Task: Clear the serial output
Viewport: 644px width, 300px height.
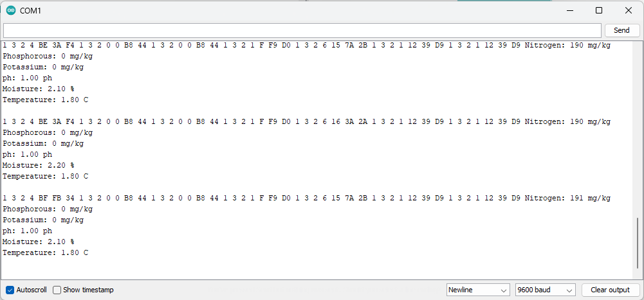Action: tap(610, 290)
